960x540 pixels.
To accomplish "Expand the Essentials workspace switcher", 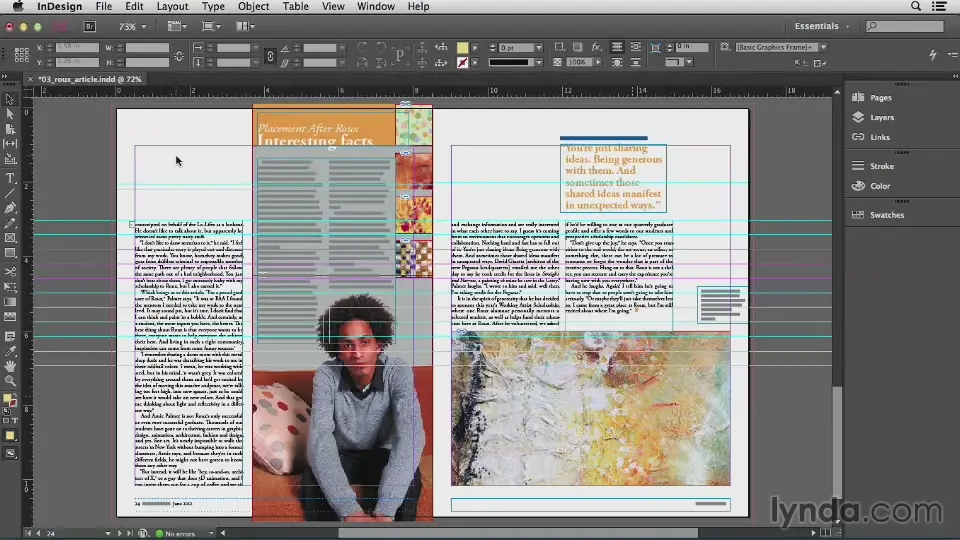I will tap(822, 27).
